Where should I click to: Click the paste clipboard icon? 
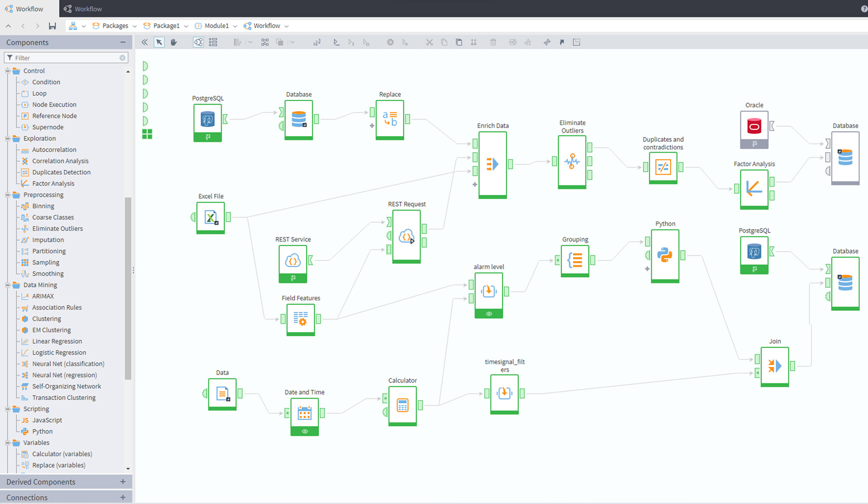459,42
